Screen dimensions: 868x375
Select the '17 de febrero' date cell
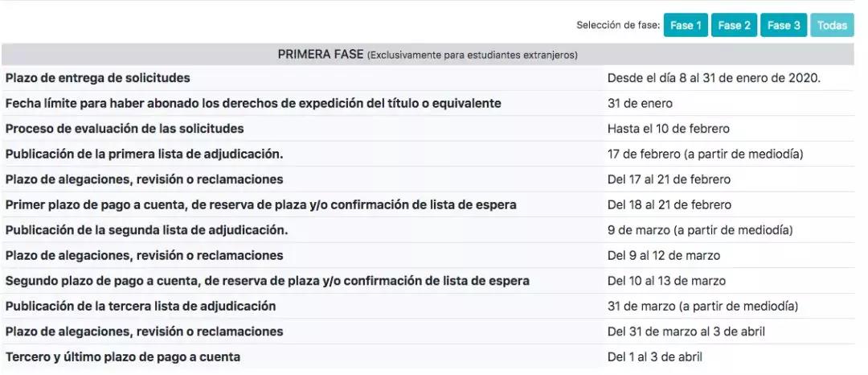[x=705, y=154]
